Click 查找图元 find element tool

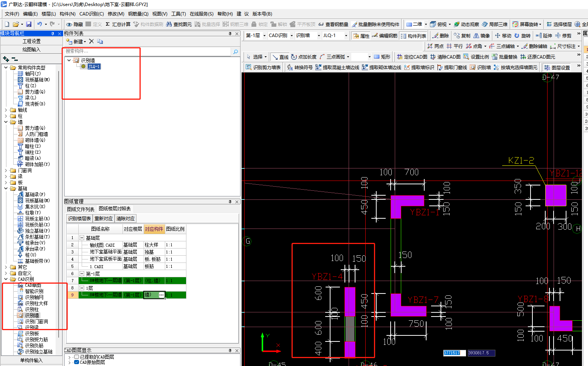(179, 24)
